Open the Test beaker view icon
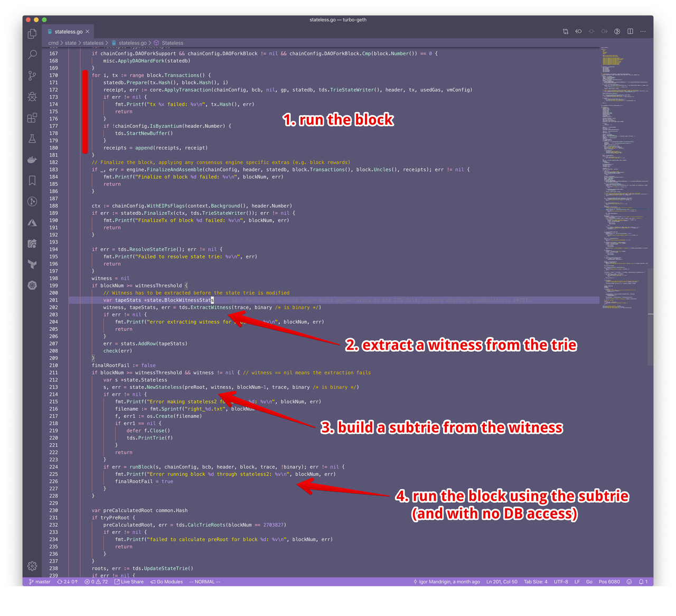676x616 pixels. (x=32, y=138)
